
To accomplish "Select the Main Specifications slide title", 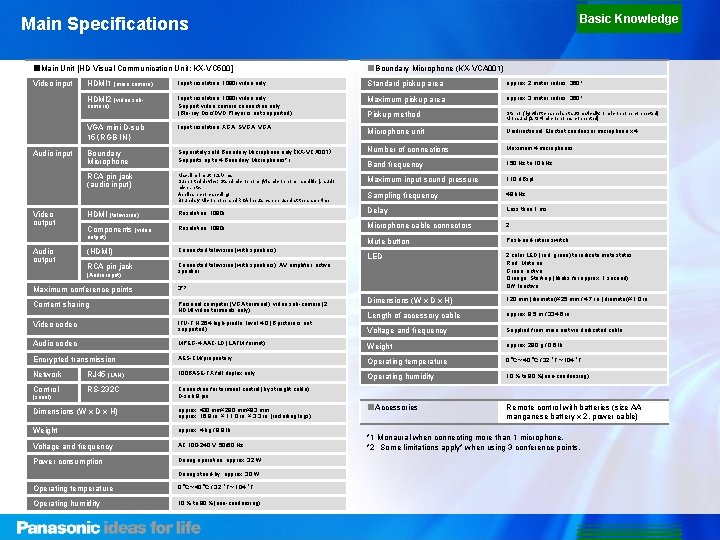I will point(105,24).
